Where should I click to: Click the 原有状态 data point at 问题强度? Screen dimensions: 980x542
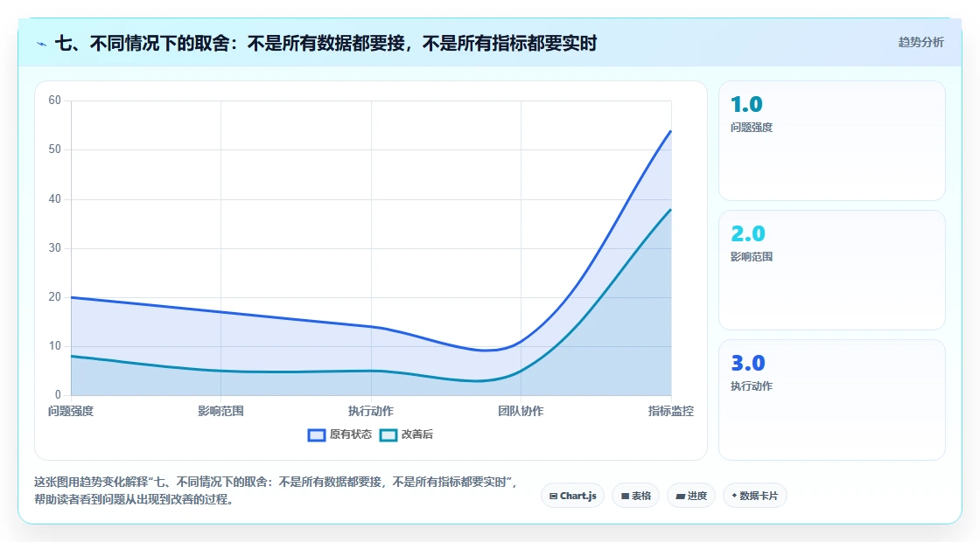(x=71, y=297)
